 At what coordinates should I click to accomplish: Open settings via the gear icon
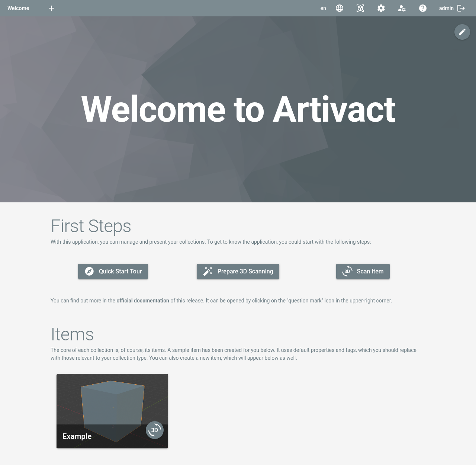click(x=381, y=8)
